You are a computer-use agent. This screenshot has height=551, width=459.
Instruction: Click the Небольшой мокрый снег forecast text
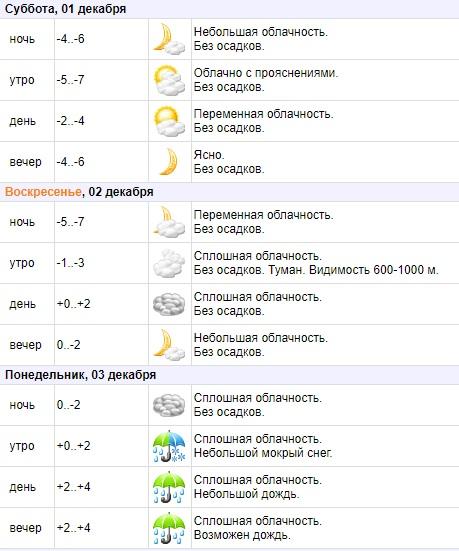263,453
